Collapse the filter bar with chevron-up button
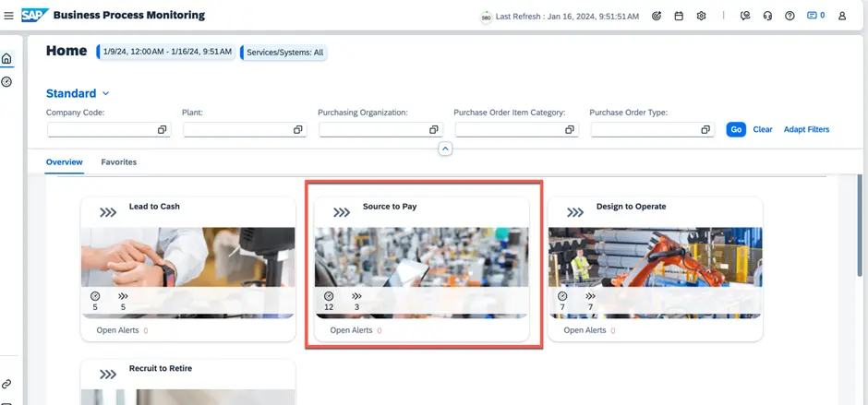The width and height of the screenshot is (868, 405). (445, 149)
